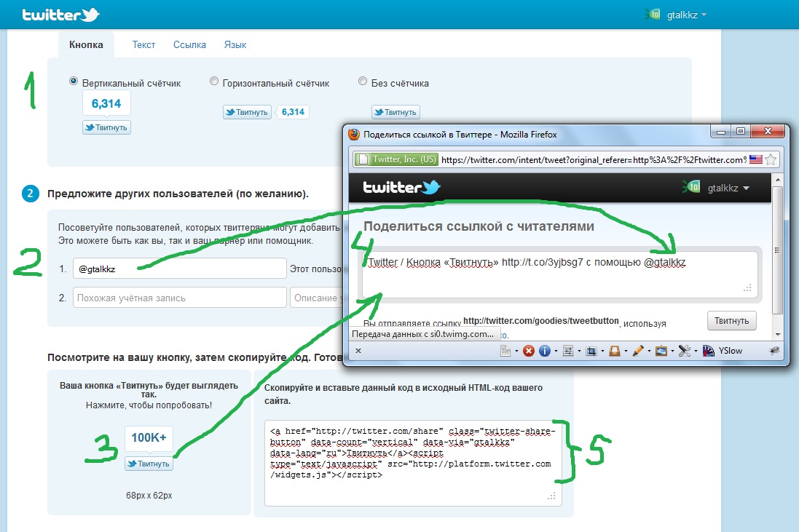Click popup scrollbar down arrow
Image resolution: width=799 pixels, height=532 pixels.
[x=778, y=335]
